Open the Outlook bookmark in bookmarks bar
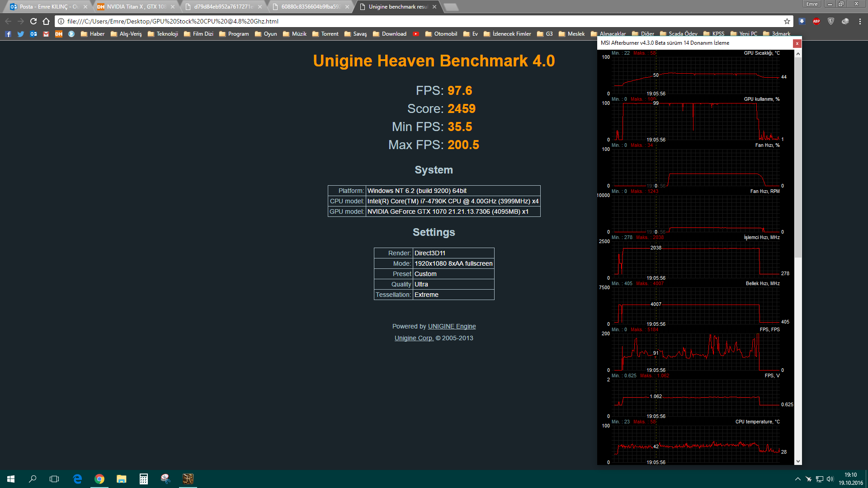 [33, 34]
